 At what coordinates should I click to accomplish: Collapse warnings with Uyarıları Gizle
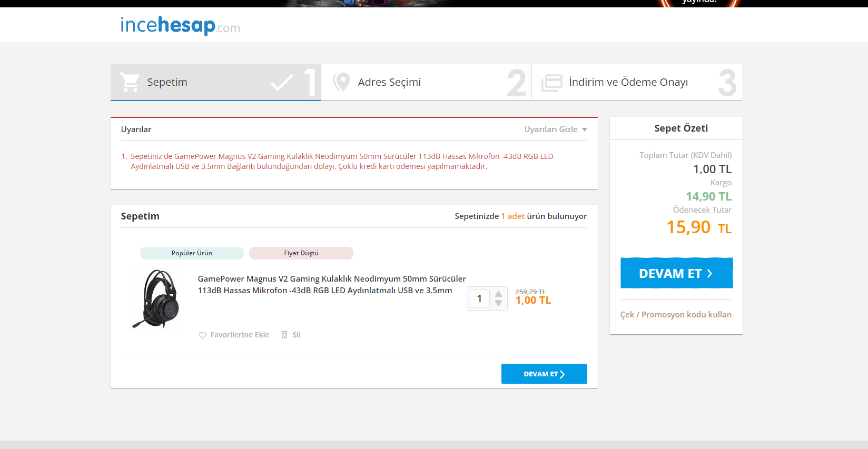pos(556,129)
